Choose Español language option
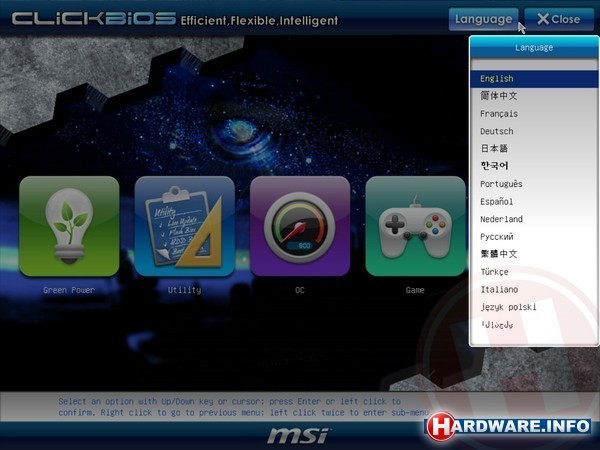This screenshot has height=450, width=600. pos(534,202)
